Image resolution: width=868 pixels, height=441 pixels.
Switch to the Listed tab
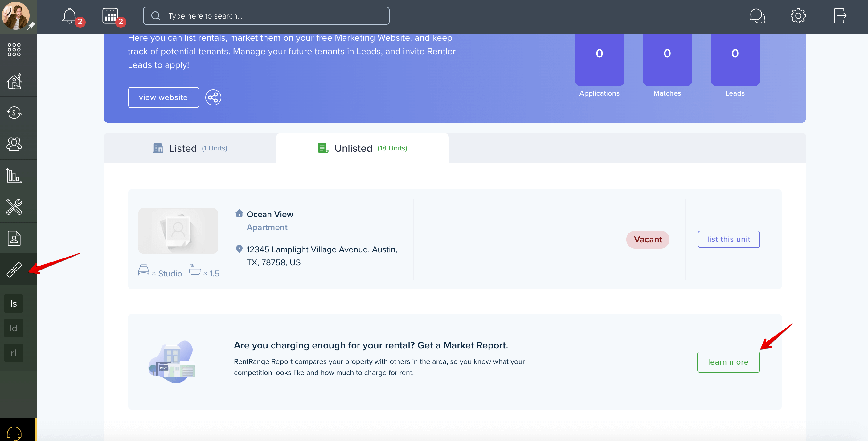(190, 148)
